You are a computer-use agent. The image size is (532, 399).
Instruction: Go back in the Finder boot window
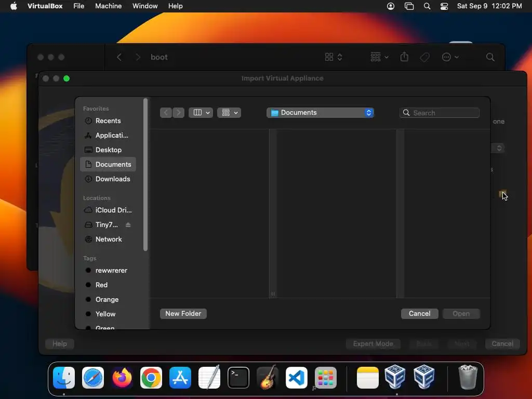(x=119, y=57)
